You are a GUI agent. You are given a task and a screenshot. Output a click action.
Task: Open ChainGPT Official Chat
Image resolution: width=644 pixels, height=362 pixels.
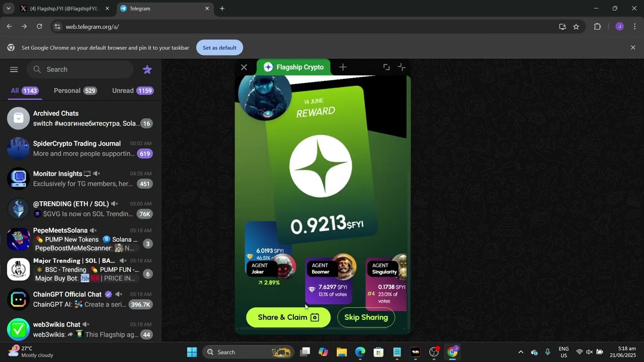click(x=80, y=299)
